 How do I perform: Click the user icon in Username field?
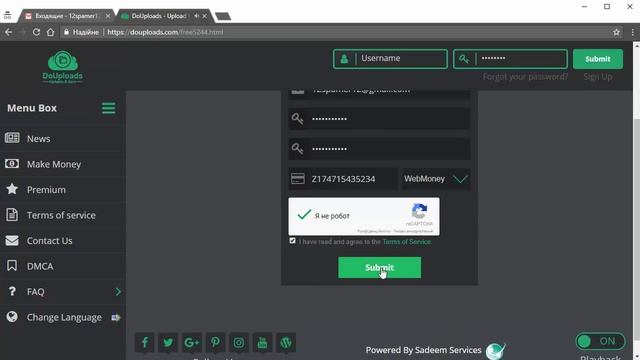tap(344, 59)
